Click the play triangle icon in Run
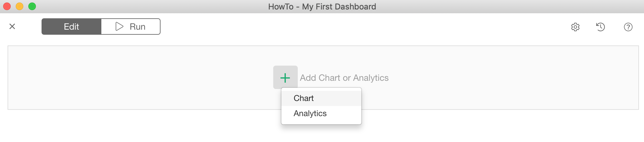Viewport: 644px width, 142px height. [x=119, y=27]
